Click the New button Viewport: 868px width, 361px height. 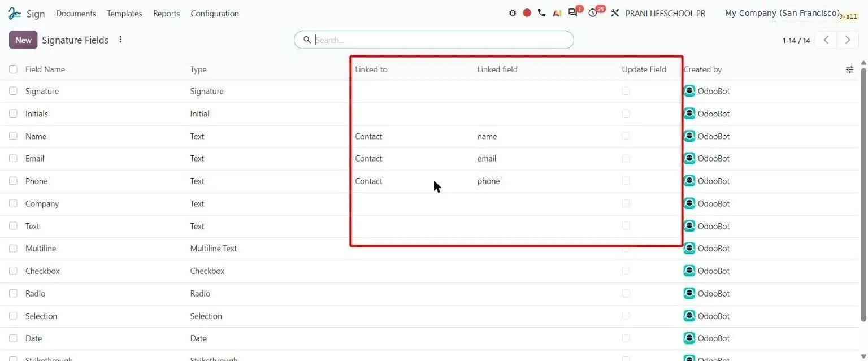[x=23, y=40]
